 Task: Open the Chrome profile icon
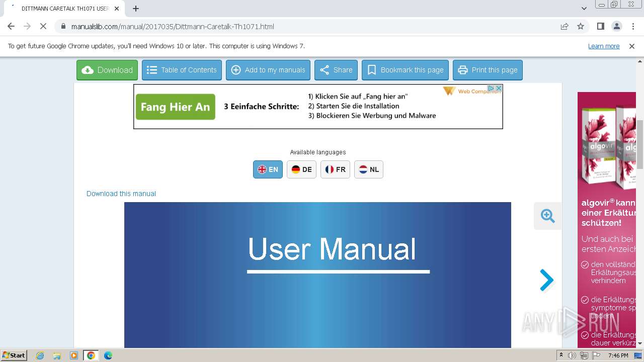pos(616,26)
